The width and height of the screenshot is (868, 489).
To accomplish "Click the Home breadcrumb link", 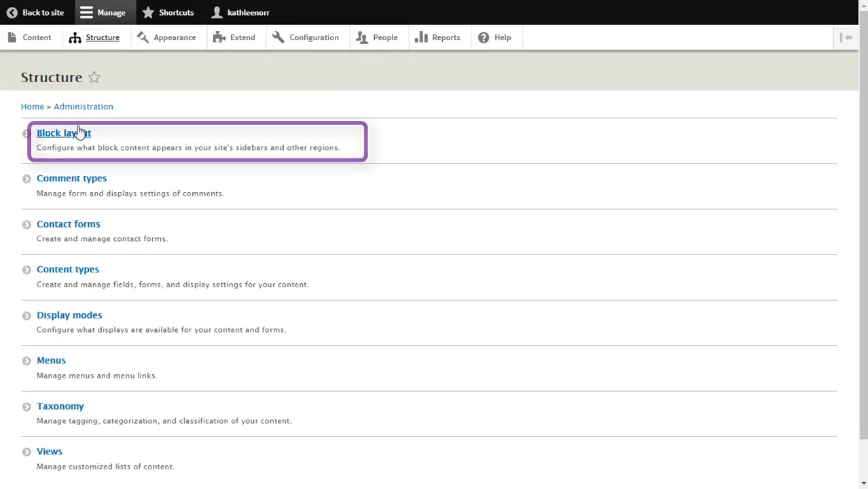I will pyautogui.click(x=32, y=107).
